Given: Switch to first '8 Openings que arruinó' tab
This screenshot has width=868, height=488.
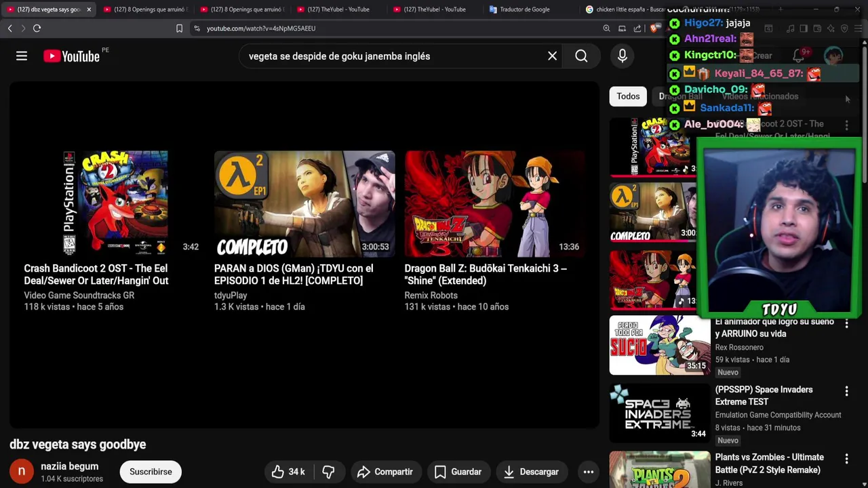Looking at the screenshot, I should (x=144, y=9).
